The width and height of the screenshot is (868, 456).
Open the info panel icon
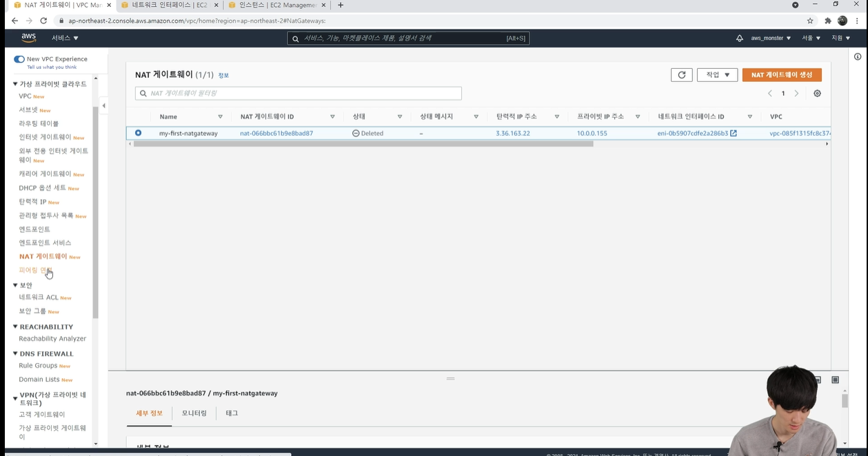point(858,56)
